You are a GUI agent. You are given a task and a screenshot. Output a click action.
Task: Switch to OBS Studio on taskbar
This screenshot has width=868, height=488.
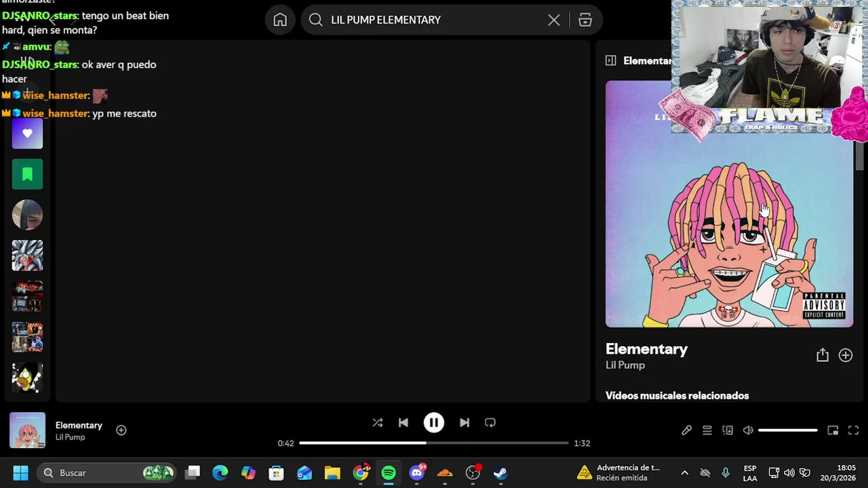pyautogui.click(x=473, y=473)
